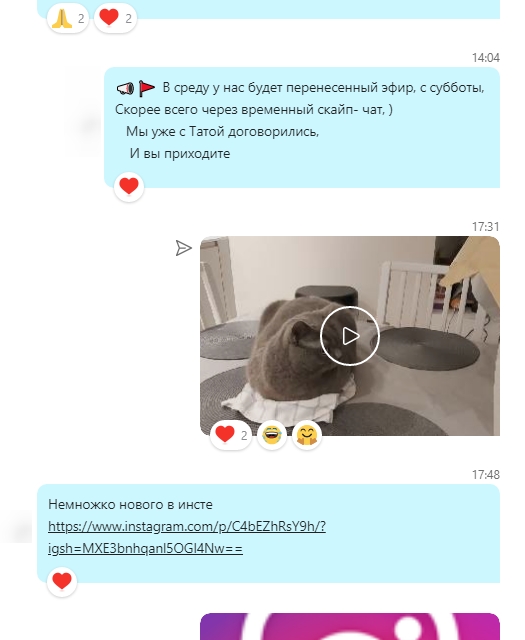Click message text 'Немножко нового в инсте'
The height and width of the screenshot is (640, 525).
tap(130, 504)
